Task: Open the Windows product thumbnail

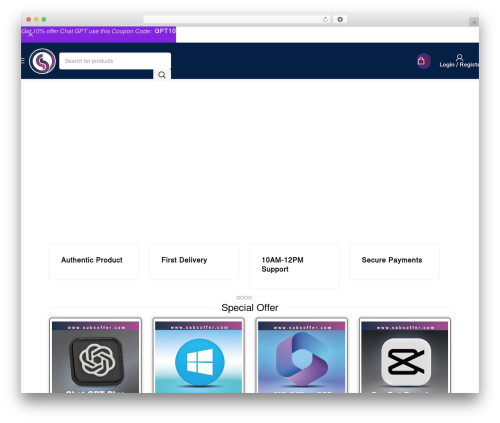Action: 199,356
